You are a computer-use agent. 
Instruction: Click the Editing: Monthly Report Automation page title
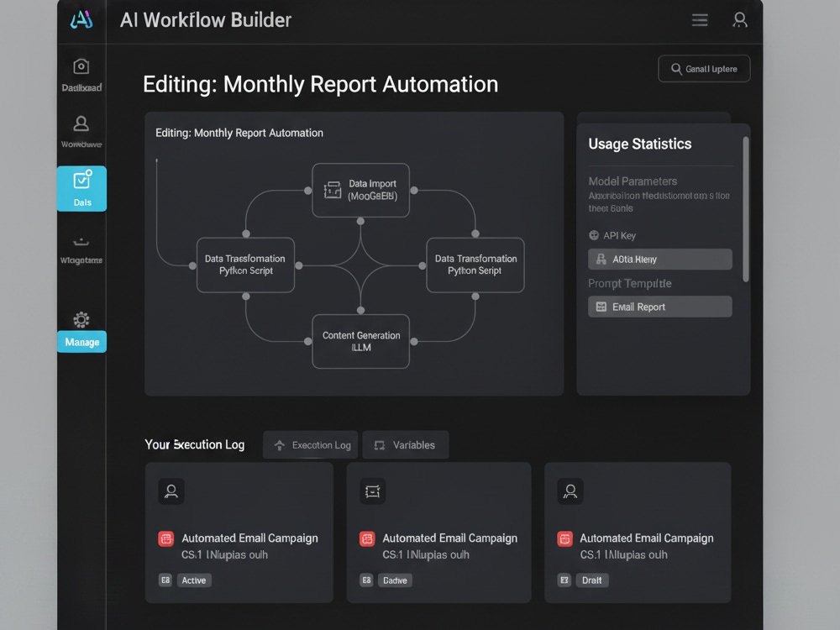(x=320, y=84)
